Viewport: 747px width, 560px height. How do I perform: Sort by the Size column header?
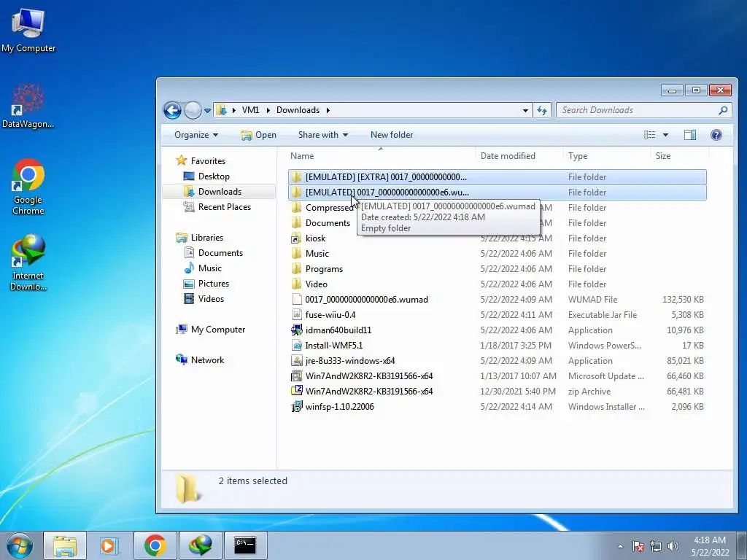click(x=680, y=156)
